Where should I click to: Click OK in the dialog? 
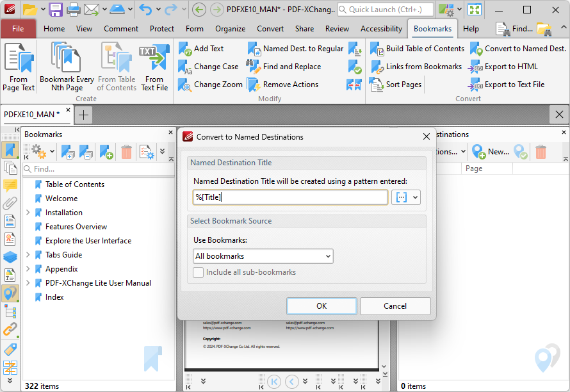click(x=322, y=306)
